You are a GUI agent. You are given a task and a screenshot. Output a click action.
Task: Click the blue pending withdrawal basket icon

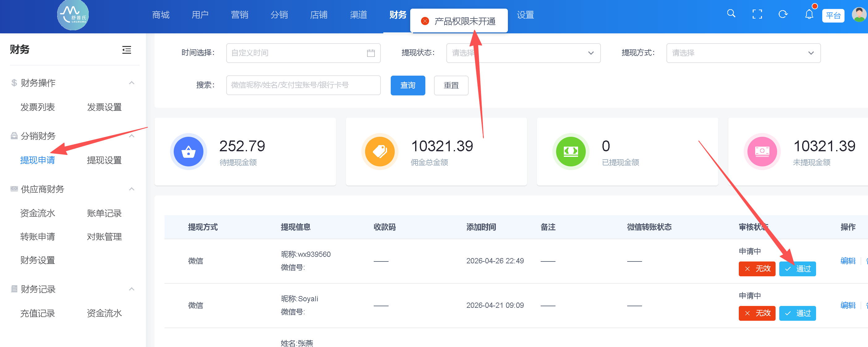(x=188, y=152)
